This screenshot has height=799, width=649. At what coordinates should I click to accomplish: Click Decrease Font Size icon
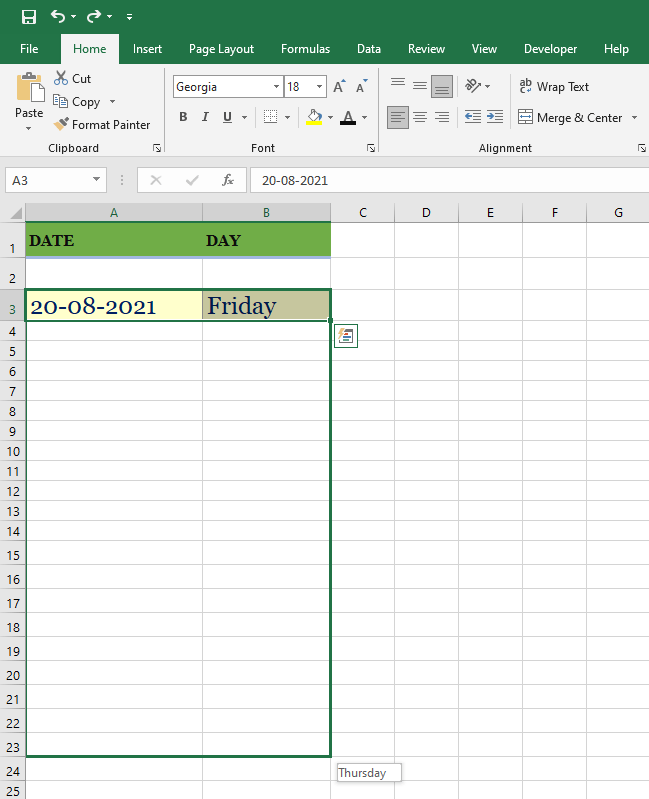pos(361,87)
